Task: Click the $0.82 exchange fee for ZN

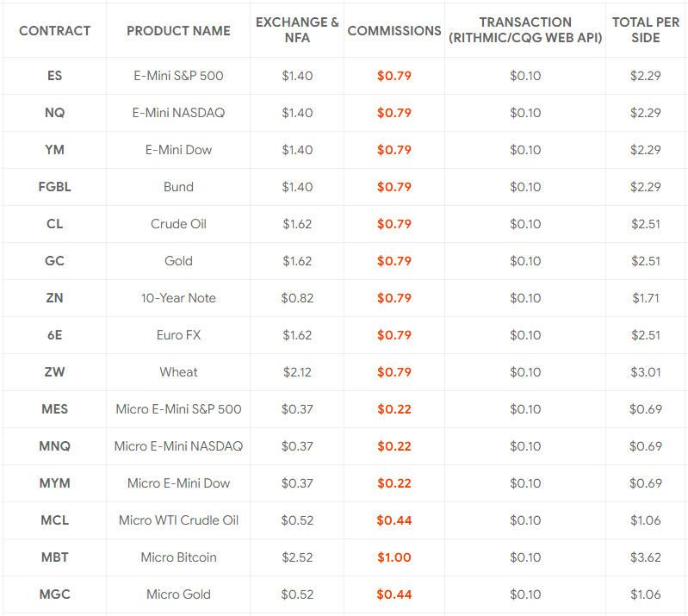Action: pyautogui.click(x=297, y=298)
